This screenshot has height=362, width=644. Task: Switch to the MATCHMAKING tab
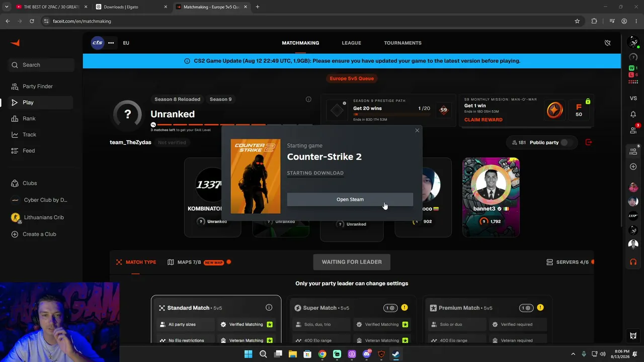coord(300,43)
